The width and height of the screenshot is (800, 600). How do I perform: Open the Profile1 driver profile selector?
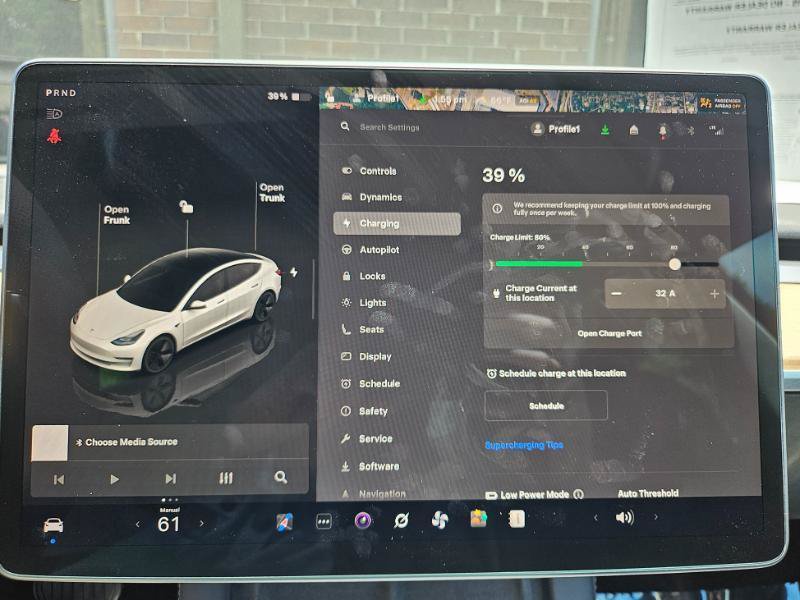[x=555, y=129]
